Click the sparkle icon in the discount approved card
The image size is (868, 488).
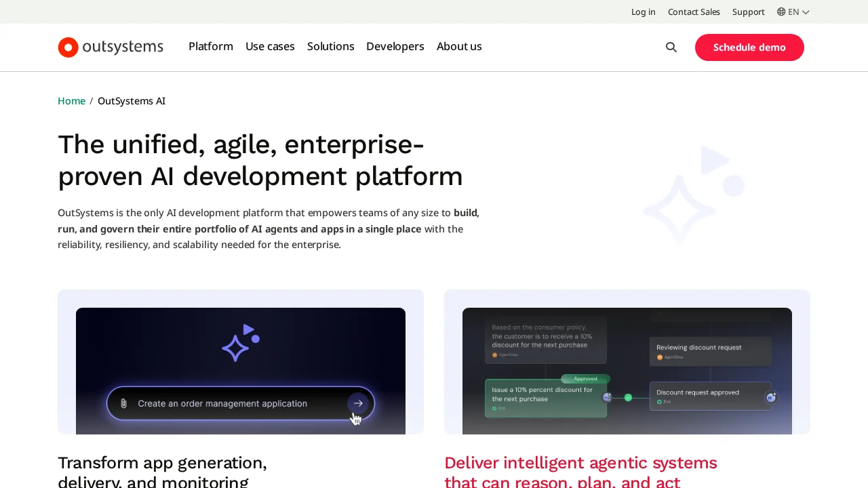click(x=771, y=398)
